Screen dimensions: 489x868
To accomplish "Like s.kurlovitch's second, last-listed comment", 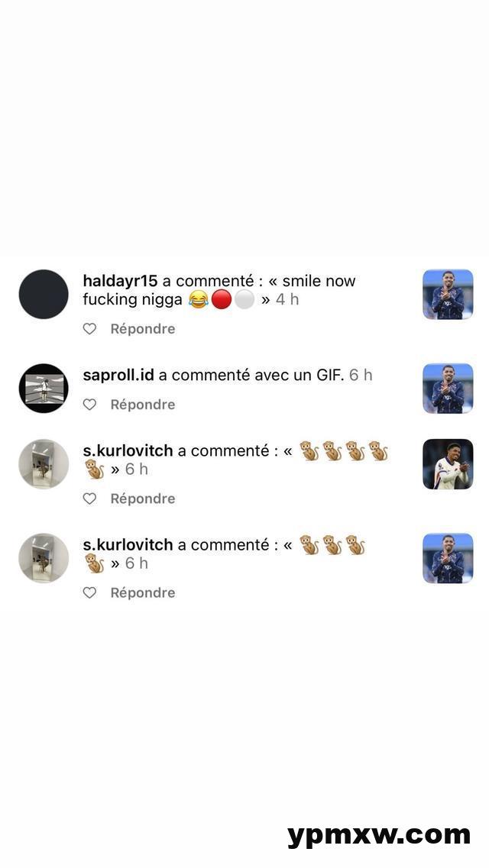I will pos(89,593).
